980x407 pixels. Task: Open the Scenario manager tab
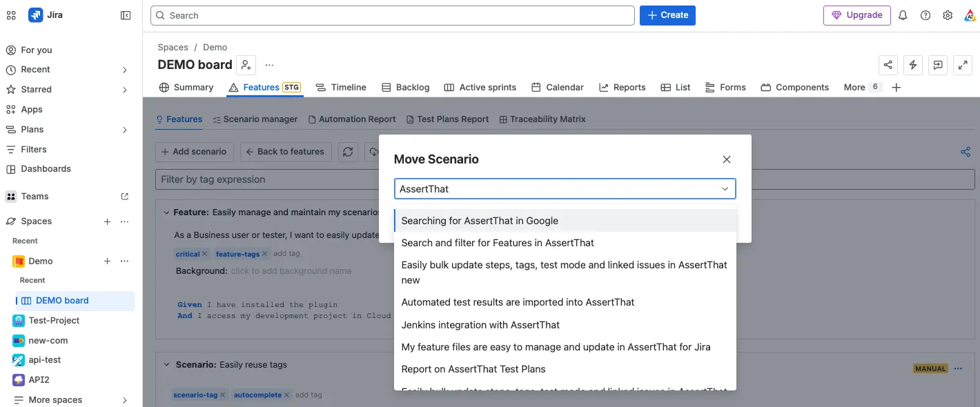click(x=255, y=119)
